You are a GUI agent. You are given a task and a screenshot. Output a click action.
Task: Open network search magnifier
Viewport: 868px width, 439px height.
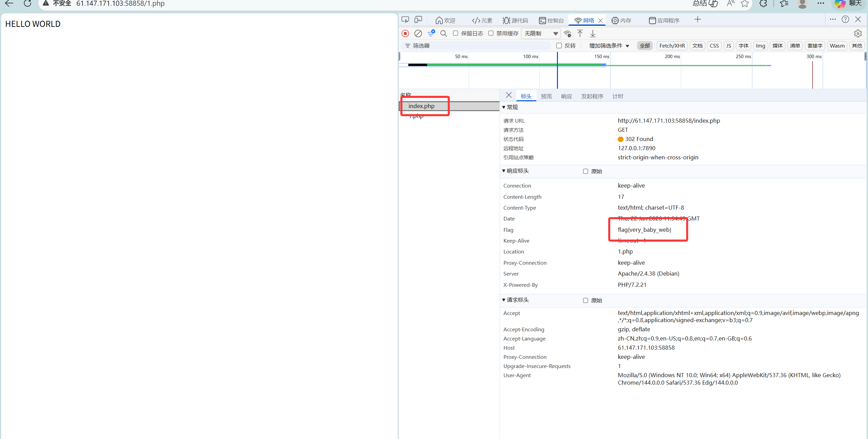[444, 33]
